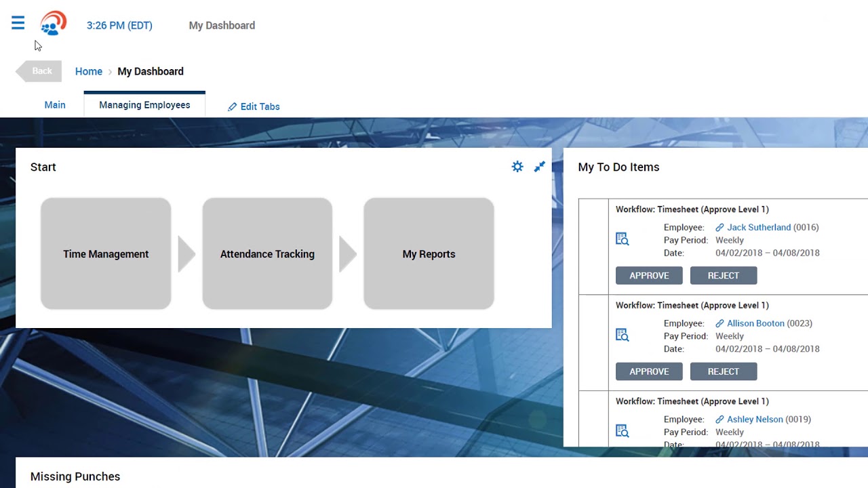
Task: Click the My Dashboard header title
Action: tap(222, 26)
